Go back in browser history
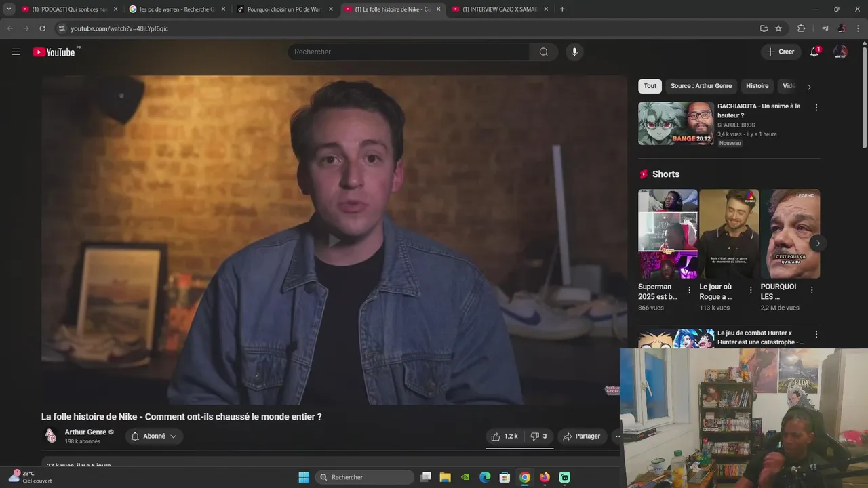This screenshot has width=868, height=488. tap(9, 28)
